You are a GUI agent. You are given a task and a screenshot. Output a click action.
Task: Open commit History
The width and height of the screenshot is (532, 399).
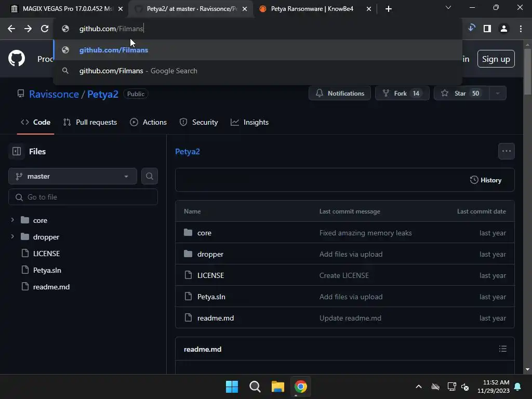[486, 180]
